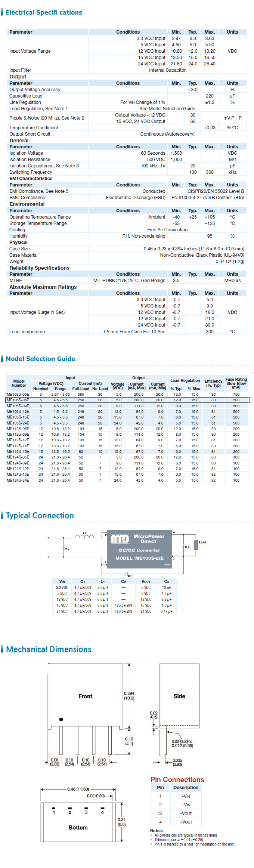Click the blue marker beside Mechanical Dimensions
The image size is (254, 868).
[x=2, y=649]
